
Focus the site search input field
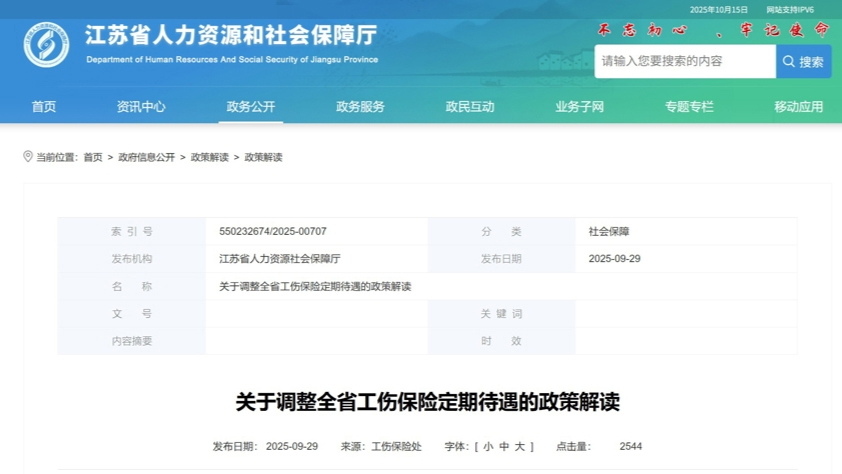pos(685,61)
